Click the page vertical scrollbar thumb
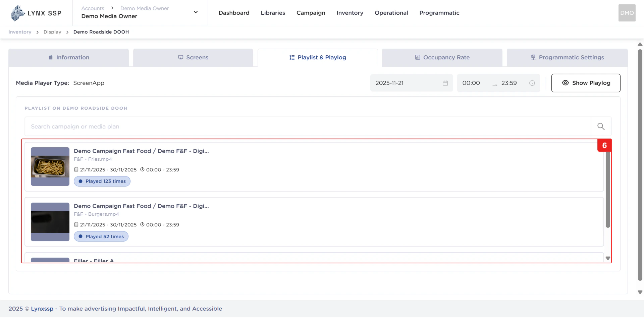 [640, 165]
